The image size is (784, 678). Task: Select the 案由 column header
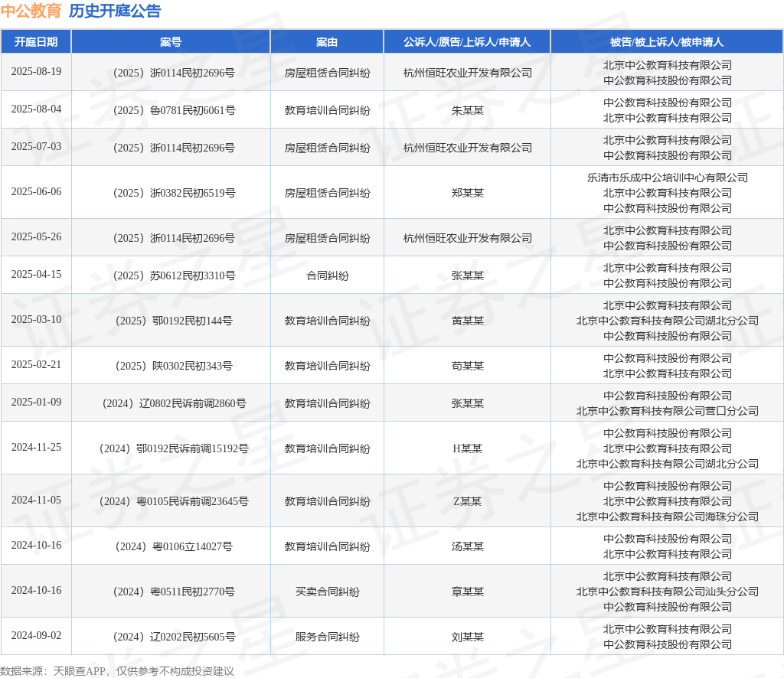pyautogui.click(x=327, y=42)
